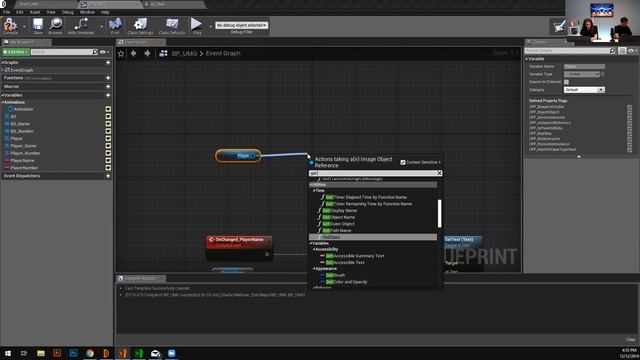Click the search magnifier in My Blueprint panel
Viewport: 640px width, 360px height.
coord(95,52)
